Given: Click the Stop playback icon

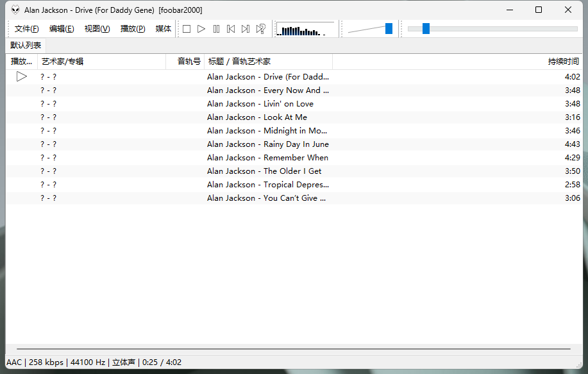Looking at the screenshot, I should click(186, 28).
